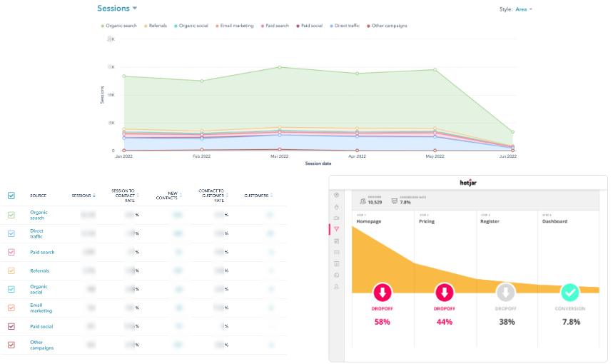Uncheck the Organic search source checkbox
Viewport: 613px width, 364px height.
click(x=11, y=215)
